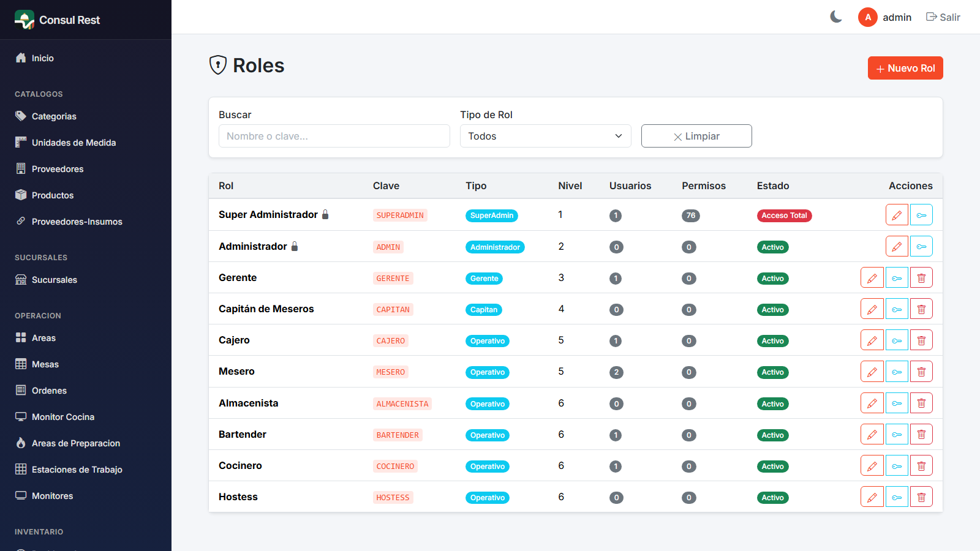The height and width of the screenshot is (551, 980).
Task: Open the admin user menu
Action: click(885, 17)
